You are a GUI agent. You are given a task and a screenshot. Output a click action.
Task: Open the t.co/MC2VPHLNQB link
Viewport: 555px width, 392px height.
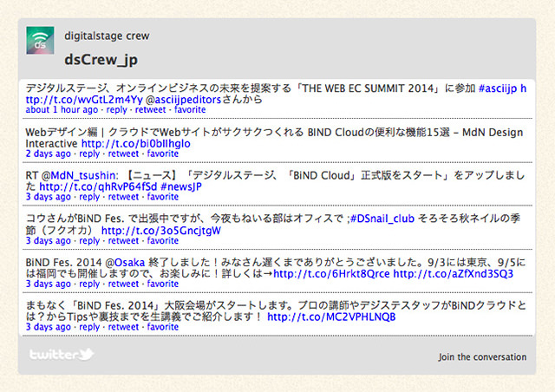point(331,317)
